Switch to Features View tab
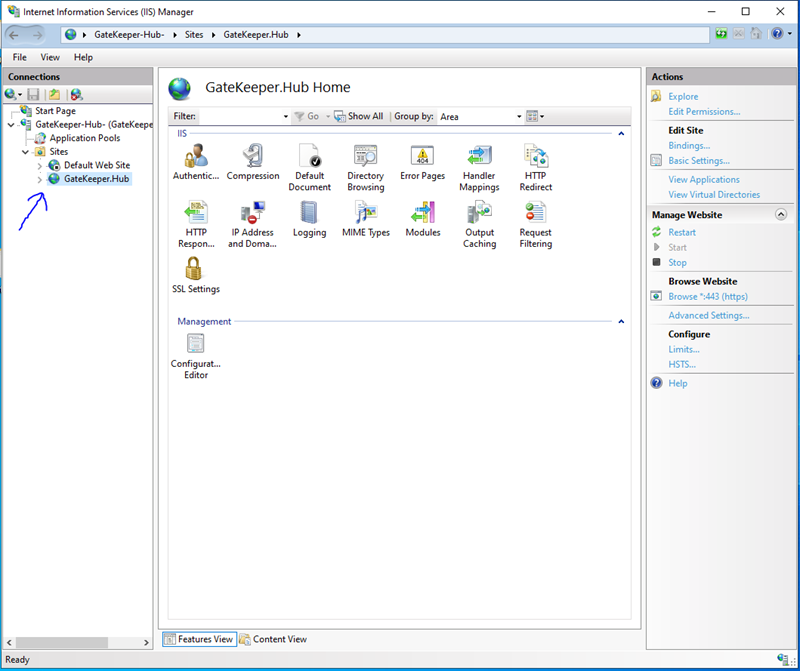 tap(199, 639)
